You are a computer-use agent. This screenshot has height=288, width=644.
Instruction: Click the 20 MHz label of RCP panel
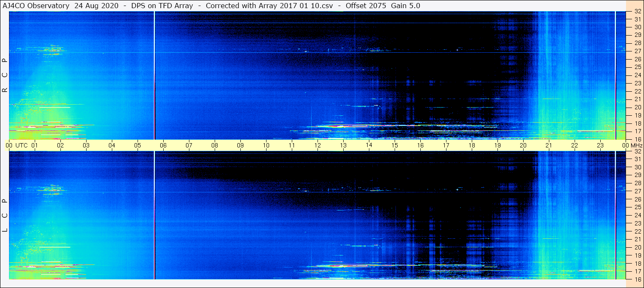(638, 107)
